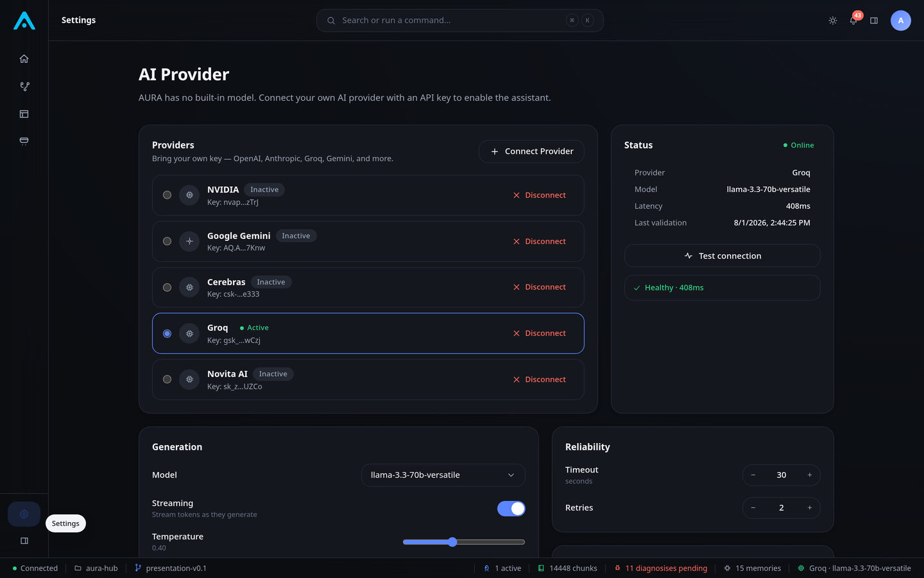924x578 pixels.
Task: Focus the 'Search or run a command' field
Action: [x=459, y=21]
